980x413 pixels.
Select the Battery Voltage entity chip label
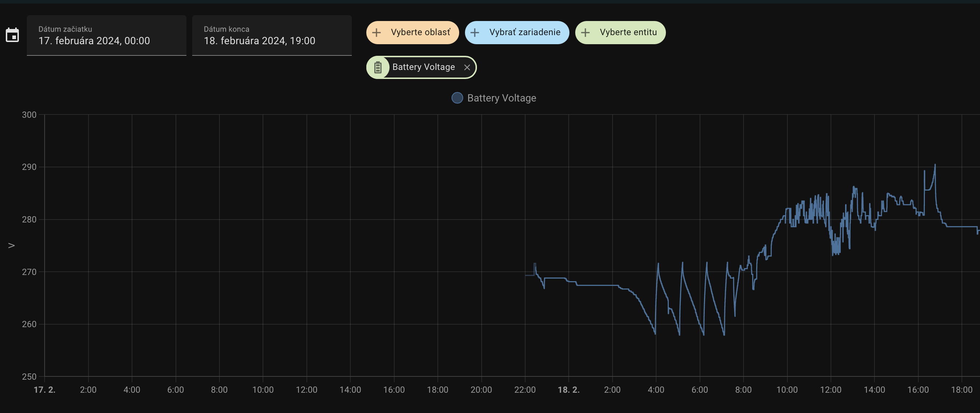423,67
